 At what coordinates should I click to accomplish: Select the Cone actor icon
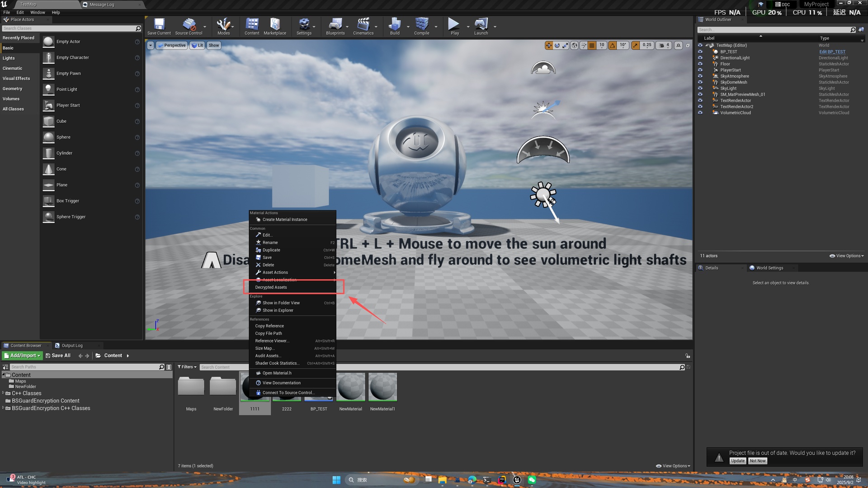point(48,169)
